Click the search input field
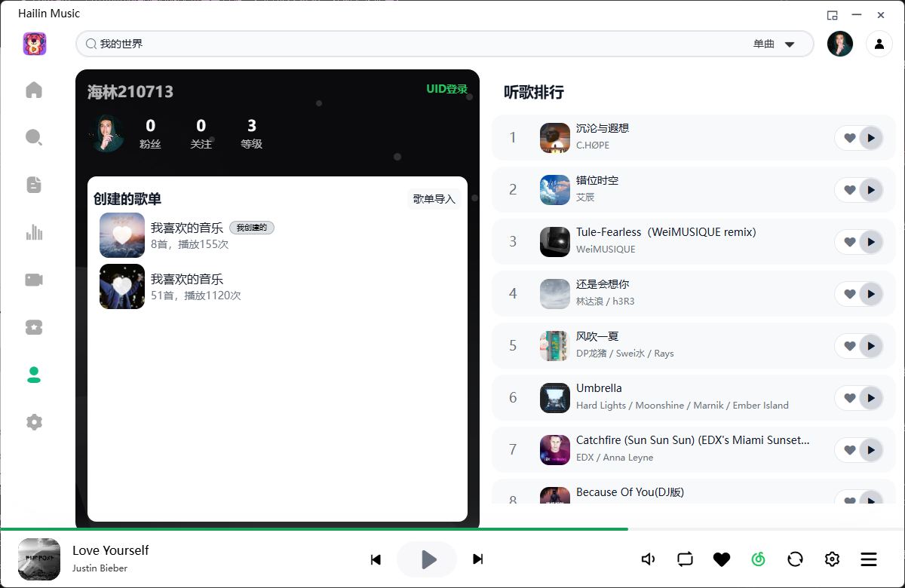 point(415,44)
